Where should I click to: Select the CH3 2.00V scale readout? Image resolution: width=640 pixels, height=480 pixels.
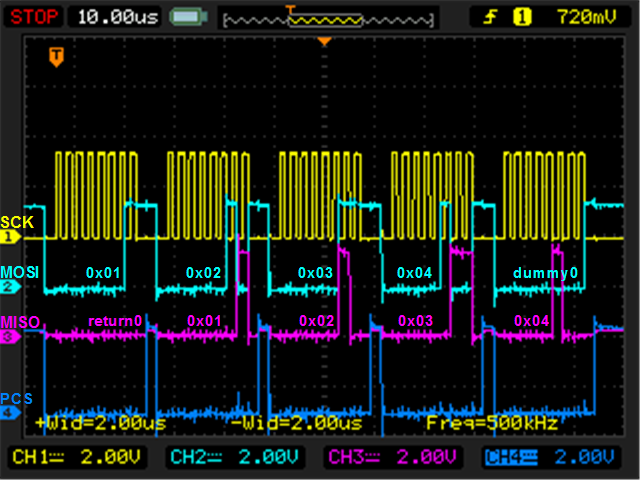coord(393,457)
